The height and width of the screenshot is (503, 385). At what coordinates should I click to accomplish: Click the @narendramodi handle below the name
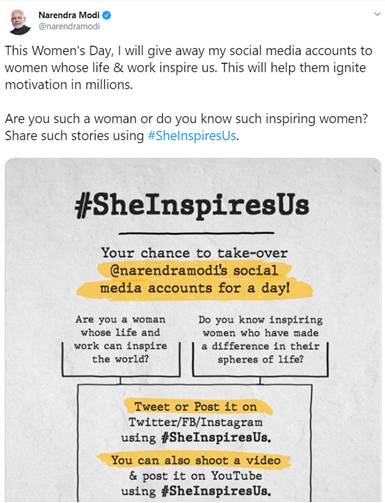[69, 26]
